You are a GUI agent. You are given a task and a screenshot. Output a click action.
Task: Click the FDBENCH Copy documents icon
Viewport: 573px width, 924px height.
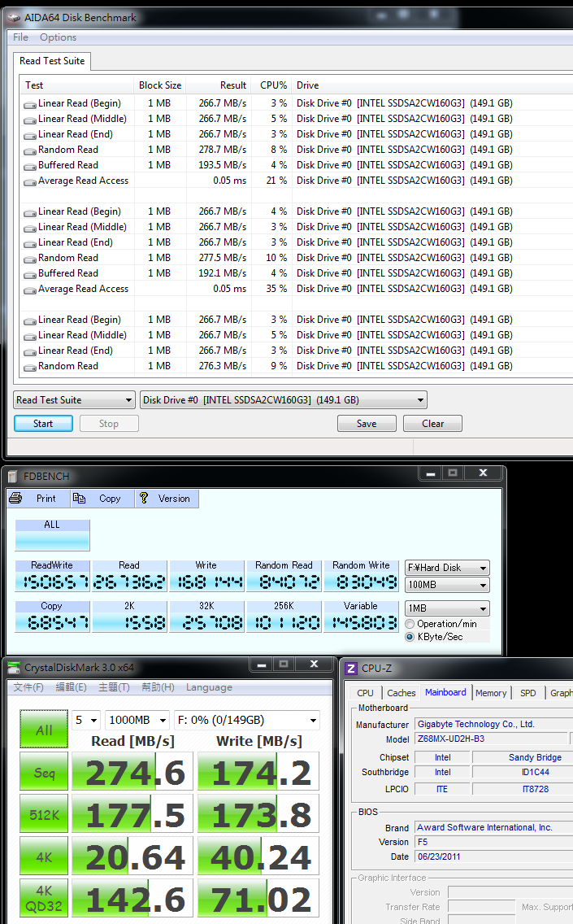[x=79, y=499]
